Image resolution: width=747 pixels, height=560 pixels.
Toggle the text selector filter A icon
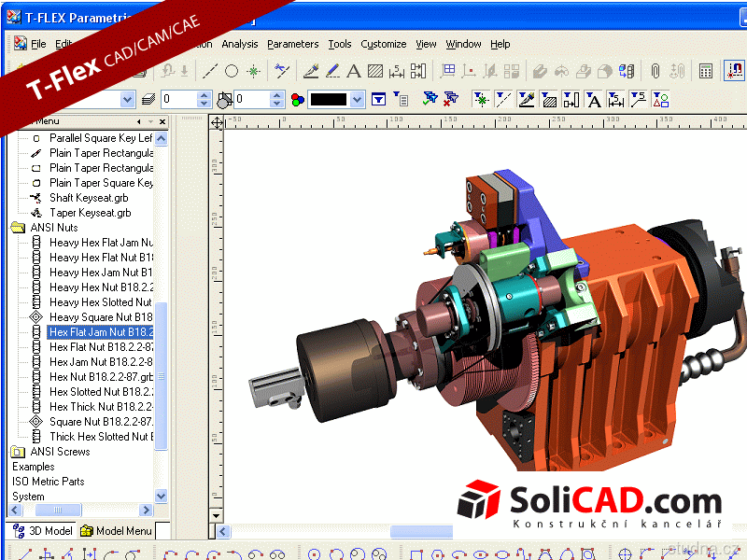(x=593, y=100)
